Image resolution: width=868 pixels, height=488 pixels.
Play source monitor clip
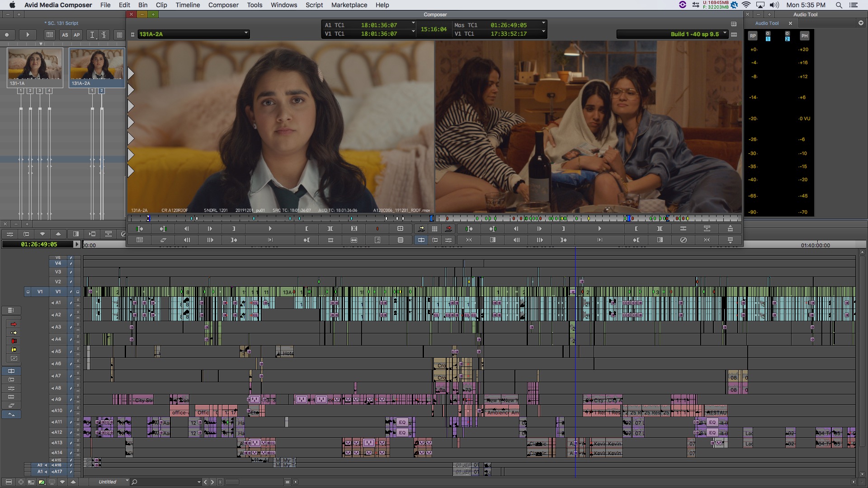pos(270,229)
